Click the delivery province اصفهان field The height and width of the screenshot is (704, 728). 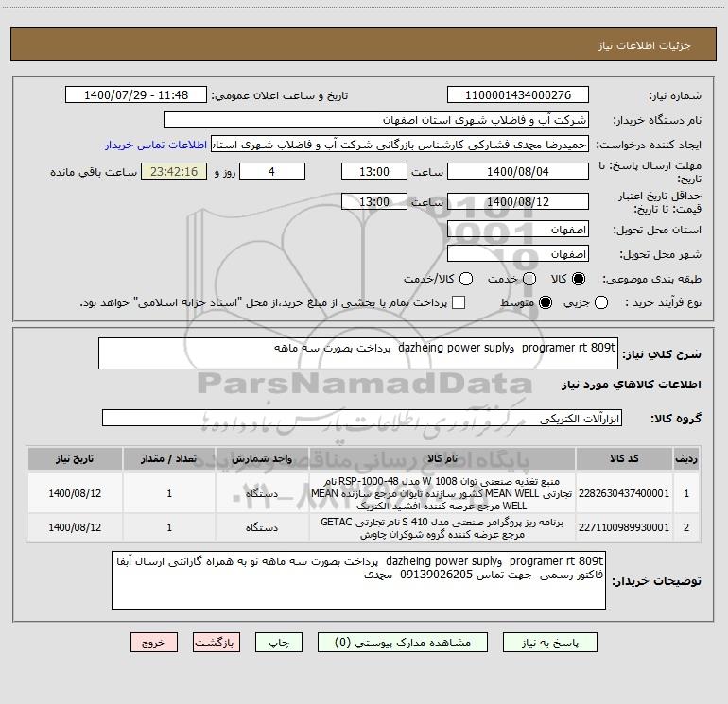point(518,229)
